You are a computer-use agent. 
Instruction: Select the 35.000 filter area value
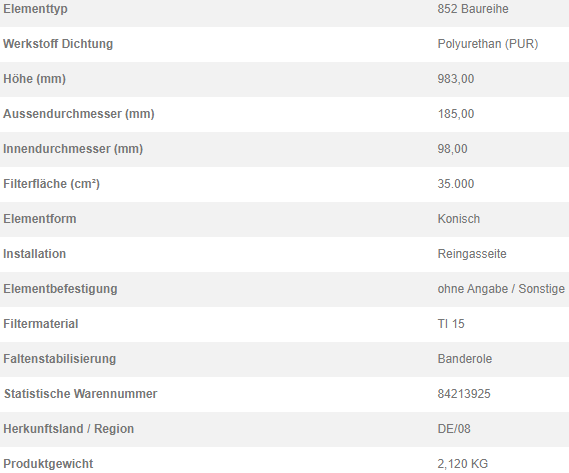pos(455,184)
